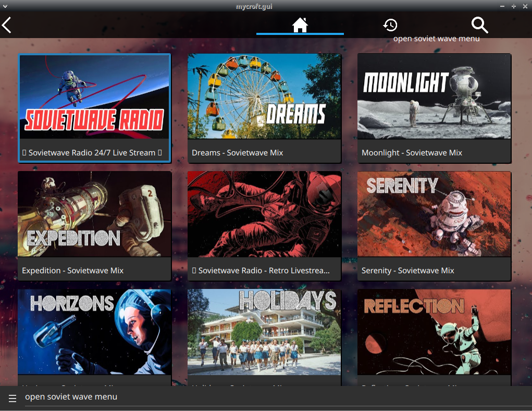Open the Moonlight lunar lander thumbnail
The height and width of the screenshot is (411, 532).
click(434, 96)
